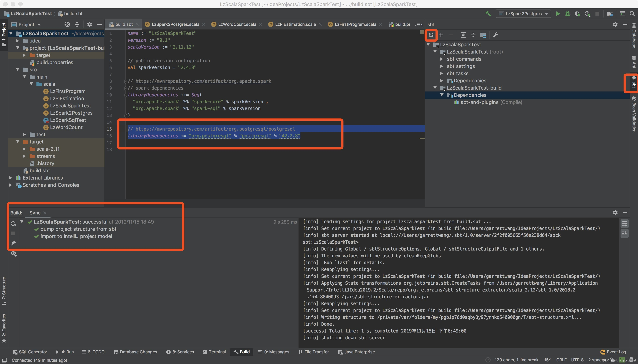The width and height of the screenshot is (638, 364).
Task: Click the sbt panel gear options
Action: click(615, 24)
